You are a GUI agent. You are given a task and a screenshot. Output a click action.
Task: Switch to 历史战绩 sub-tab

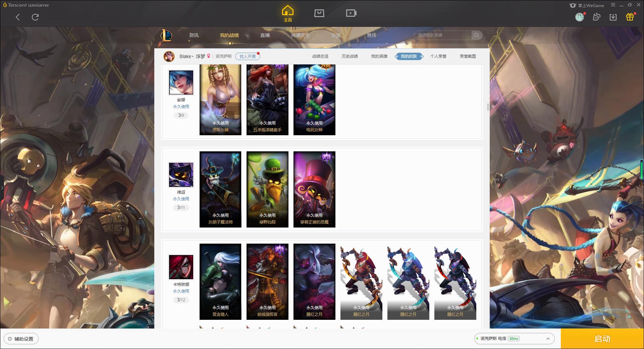pos(350,56)
